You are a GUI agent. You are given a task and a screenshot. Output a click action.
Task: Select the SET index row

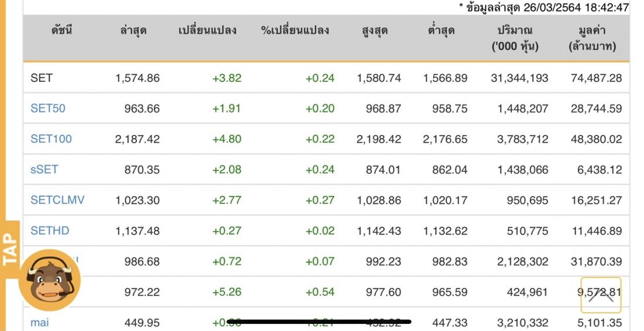tap(326, 78)
